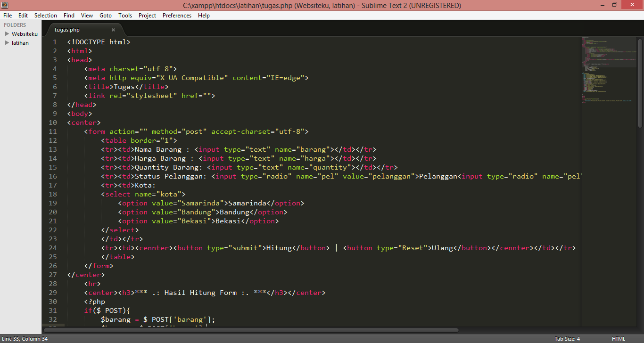The height and width of the screenshot is (343, 644).
Task: Open the HTML syntax selector in status bar
Action: click(618, 338)
